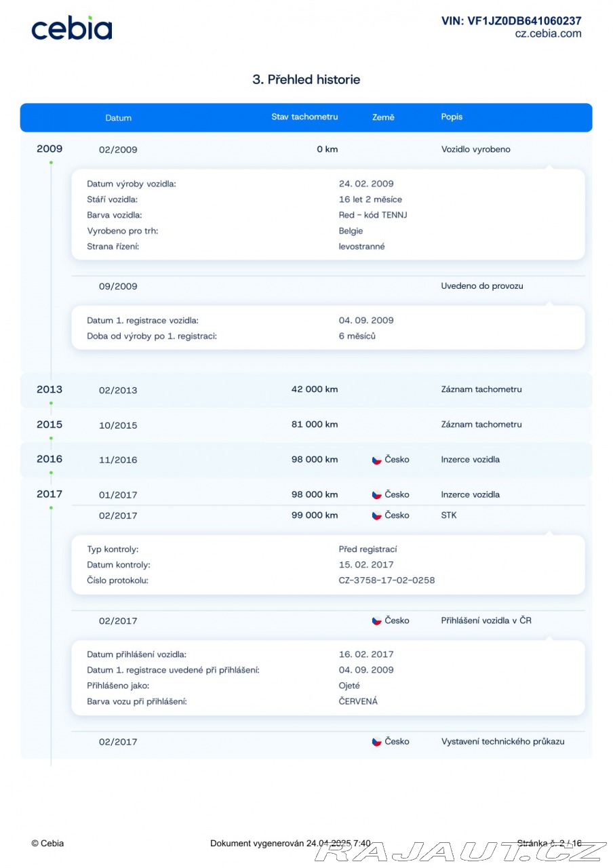Click the heading '3. Přehled historie'
Viewport: 613px width, 868px height.
coord(306,79)
